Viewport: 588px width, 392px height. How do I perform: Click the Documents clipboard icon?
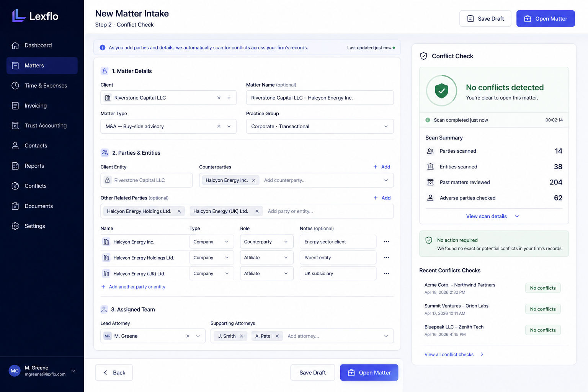pyautogui.click(x=15, y=206)
